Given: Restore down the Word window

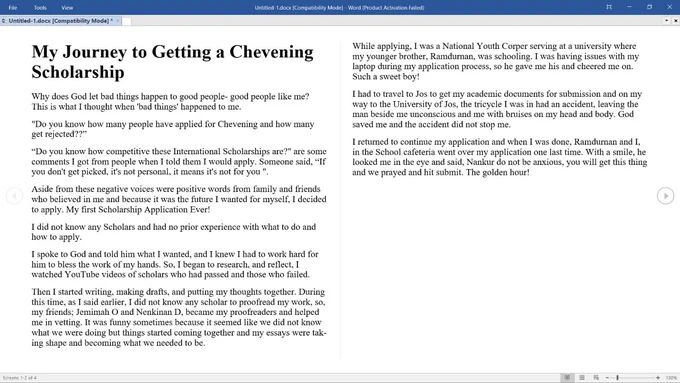Looking at the screenshot, I should tap(649, 7).
